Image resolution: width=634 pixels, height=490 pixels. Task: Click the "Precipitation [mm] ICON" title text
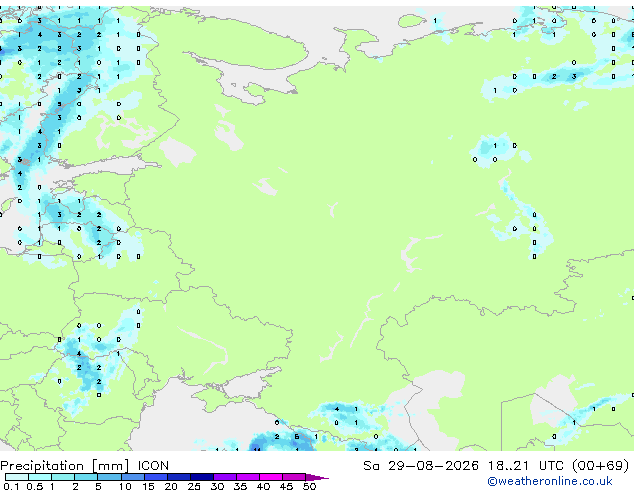tap(84, 466)
